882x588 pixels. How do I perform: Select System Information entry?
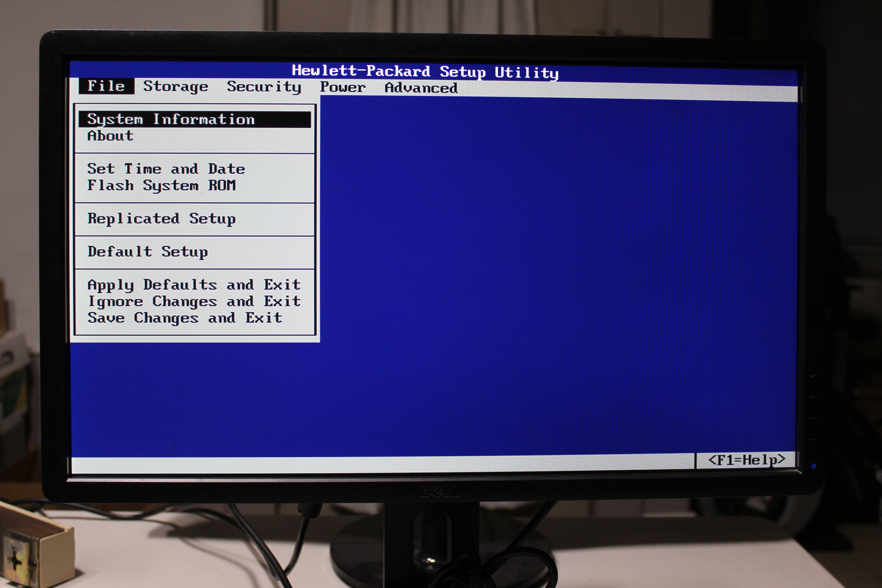(195, 119)
